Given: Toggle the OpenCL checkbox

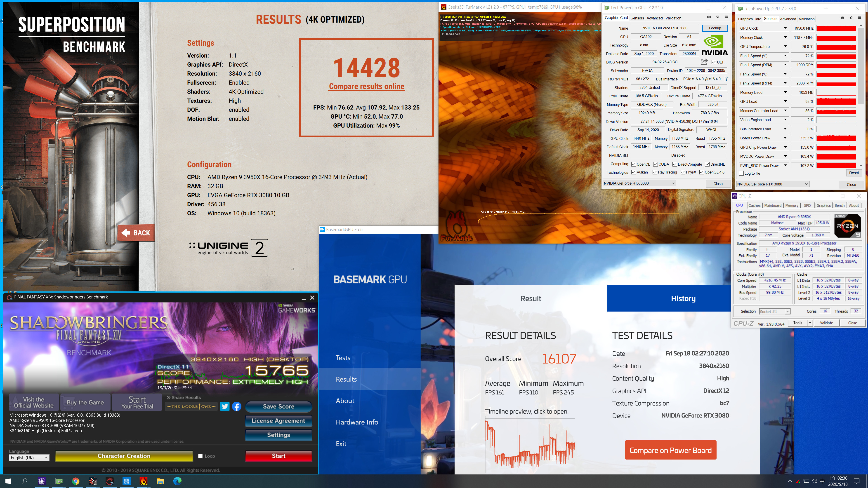Looking at the screenshot, I should click(x=633, y=164).
